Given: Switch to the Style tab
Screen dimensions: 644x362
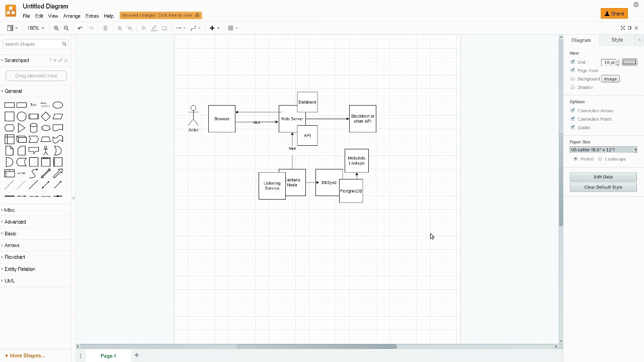Looking at the screenshot, I should (617, 40).
